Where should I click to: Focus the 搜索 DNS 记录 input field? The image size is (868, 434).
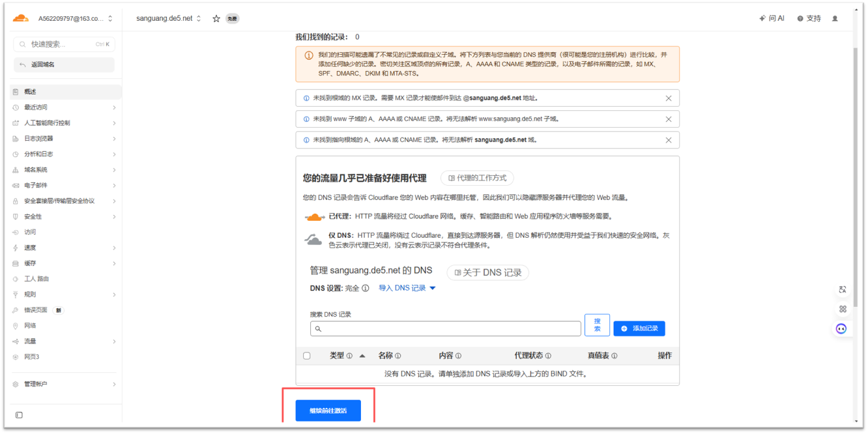pyautogui.click(x=445, y=328)
